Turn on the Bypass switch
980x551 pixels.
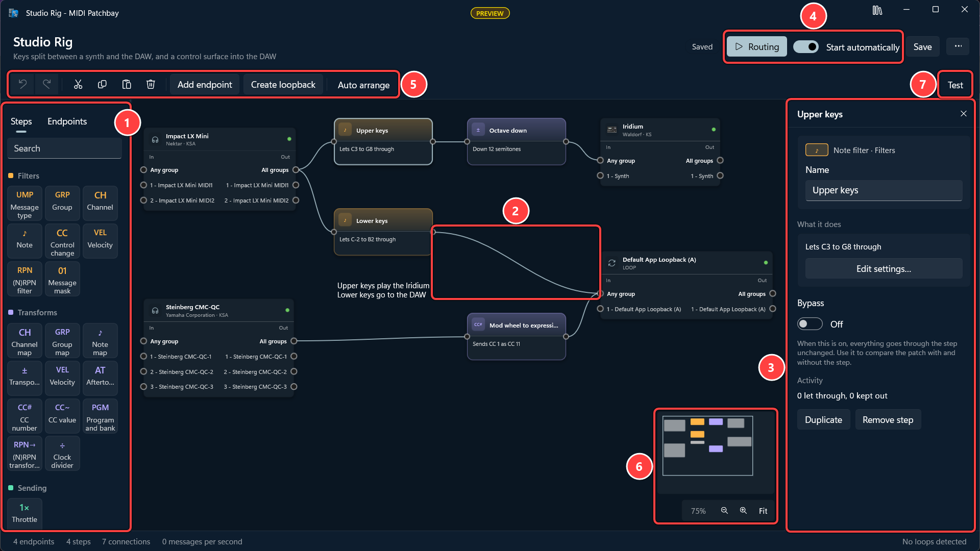[x=810, y=324]
